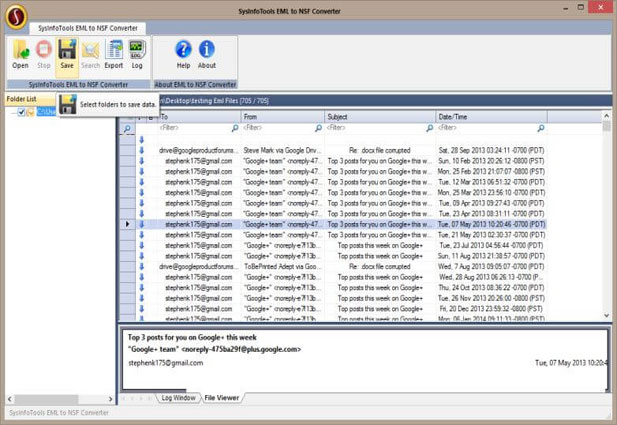Click stephenk175@gmail.com in preview pane
Screen dimensions: 617x425
[x=166, y=363]
